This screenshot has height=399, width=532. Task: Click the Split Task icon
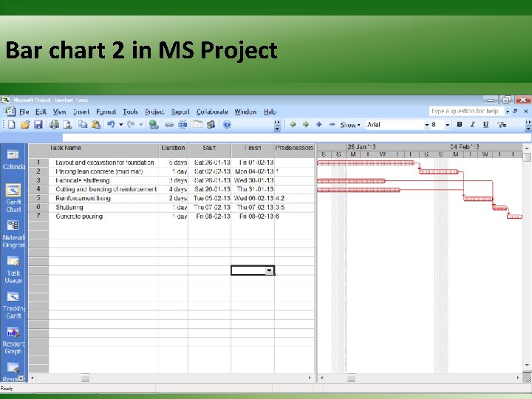pos(183,125)
